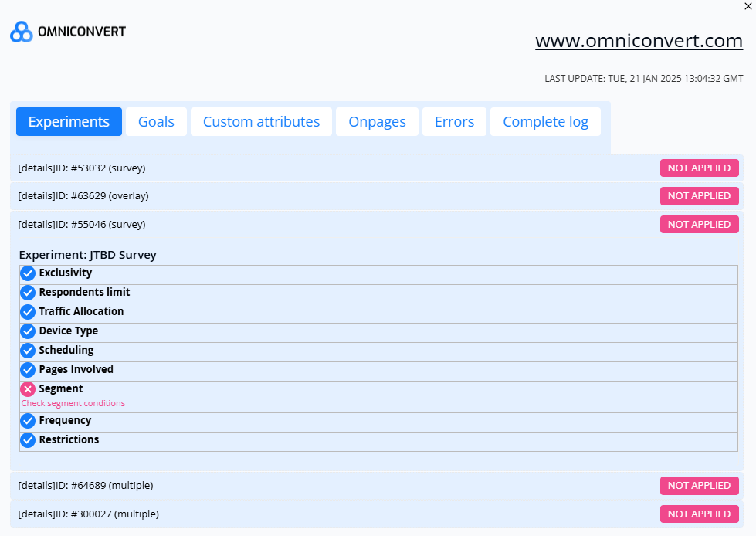Click the Experiment: JTBD Survey heading
The height and width of the screenshot is (536, 756).
tap(88, 255)
